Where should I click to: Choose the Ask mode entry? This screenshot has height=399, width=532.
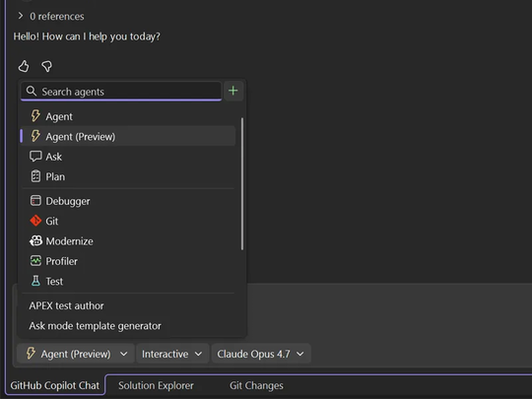click(128, 157)
